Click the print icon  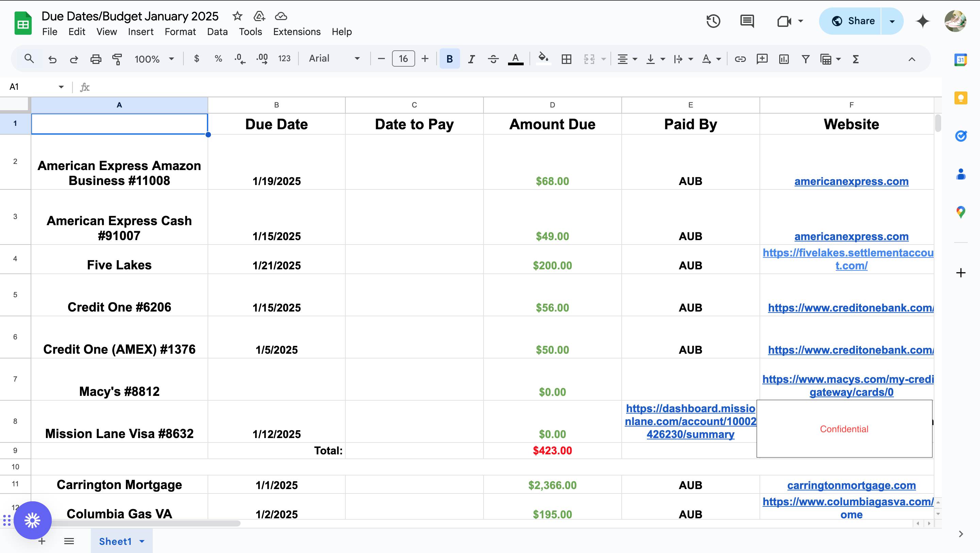click(96, 59)
